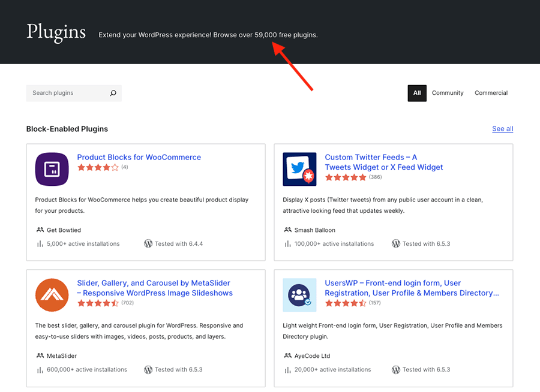540x392 pixels.
Task: Open Slider, Gallery, and Carousel by MetaSlider link
Action: 155,288
